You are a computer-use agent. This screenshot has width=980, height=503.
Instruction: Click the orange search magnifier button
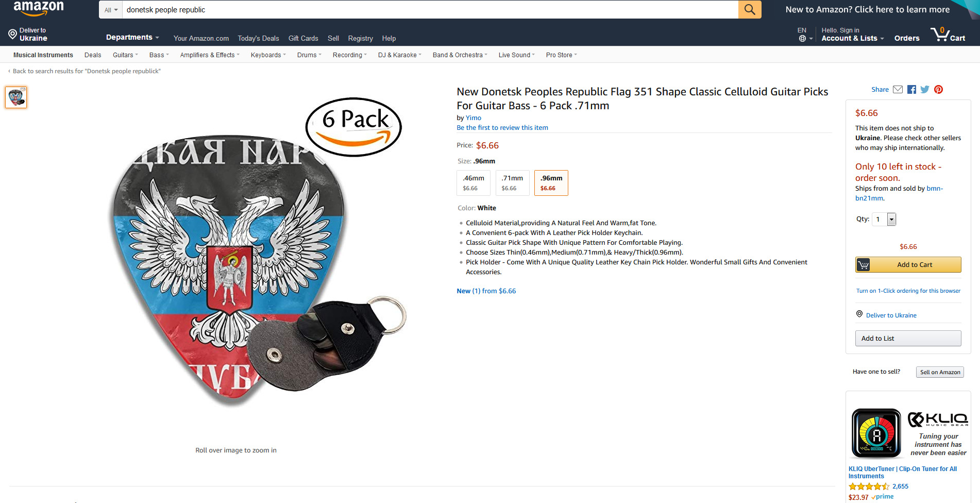(750, 9)
